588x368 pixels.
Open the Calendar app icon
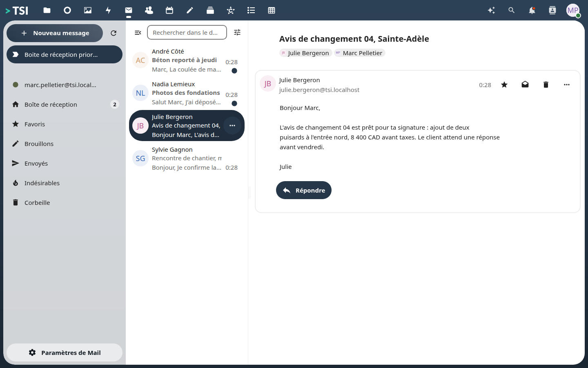169,10
